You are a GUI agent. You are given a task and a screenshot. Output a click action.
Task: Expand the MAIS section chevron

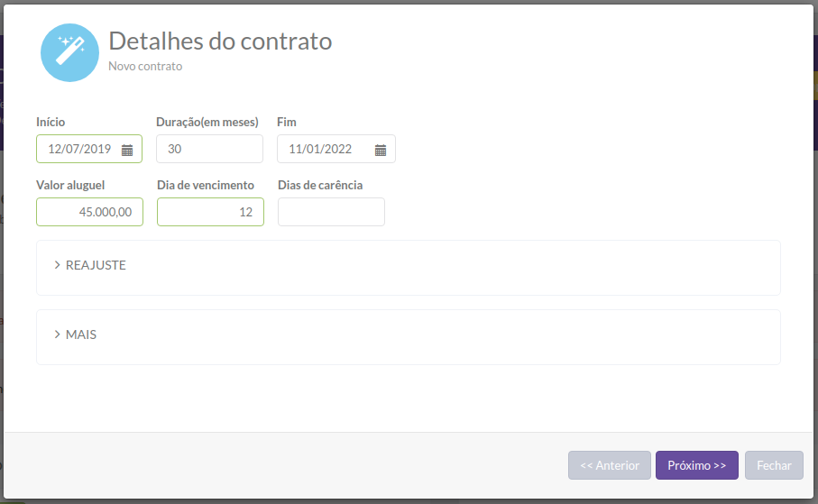click(58, 334)
